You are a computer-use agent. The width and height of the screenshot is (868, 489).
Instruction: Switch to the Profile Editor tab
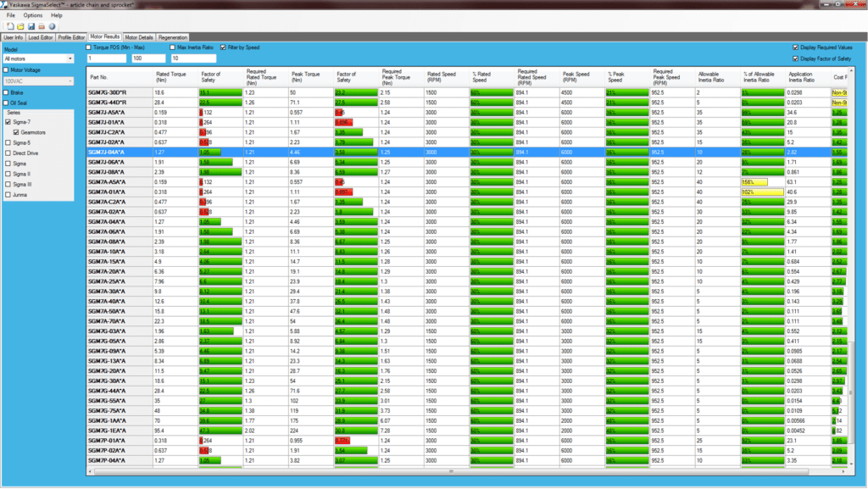pos(71,37)
